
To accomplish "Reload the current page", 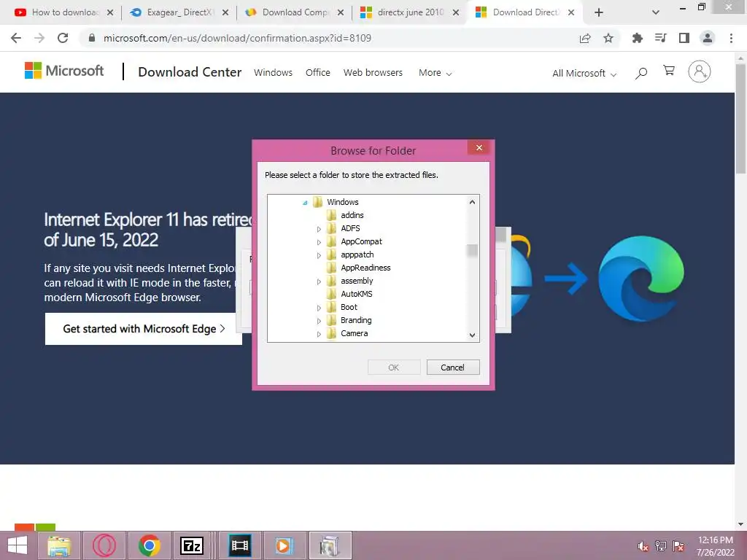I will tap(63, 38).
